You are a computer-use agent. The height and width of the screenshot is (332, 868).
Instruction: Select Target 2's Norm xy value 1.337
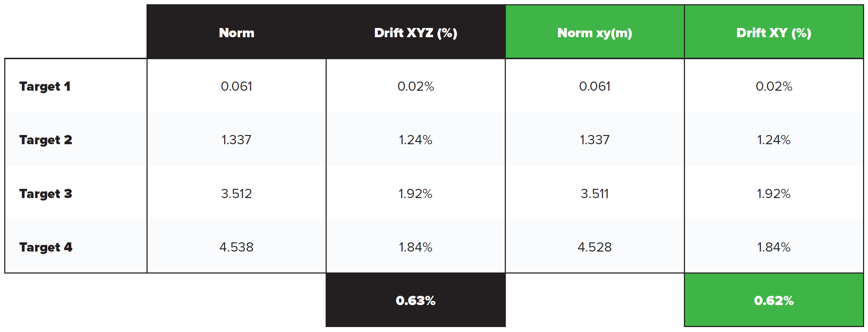pos(595,140)
